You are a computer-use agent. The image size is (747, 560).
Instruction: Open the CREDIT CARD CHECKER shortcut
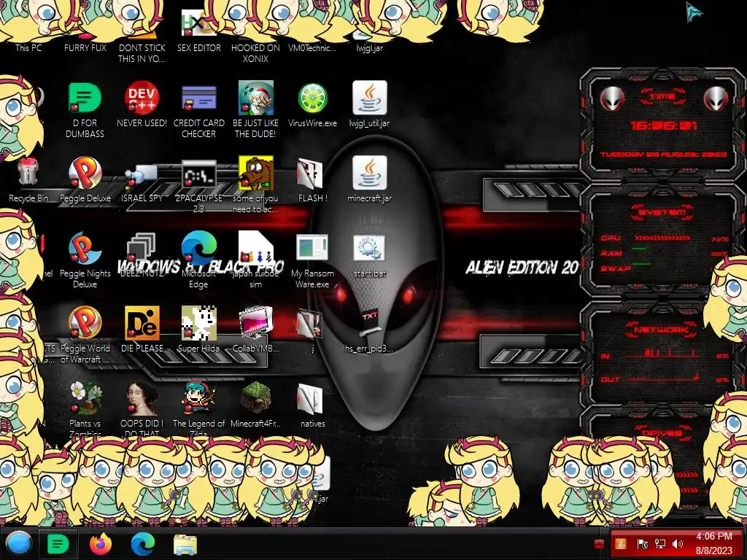click(x=198, y=98)
